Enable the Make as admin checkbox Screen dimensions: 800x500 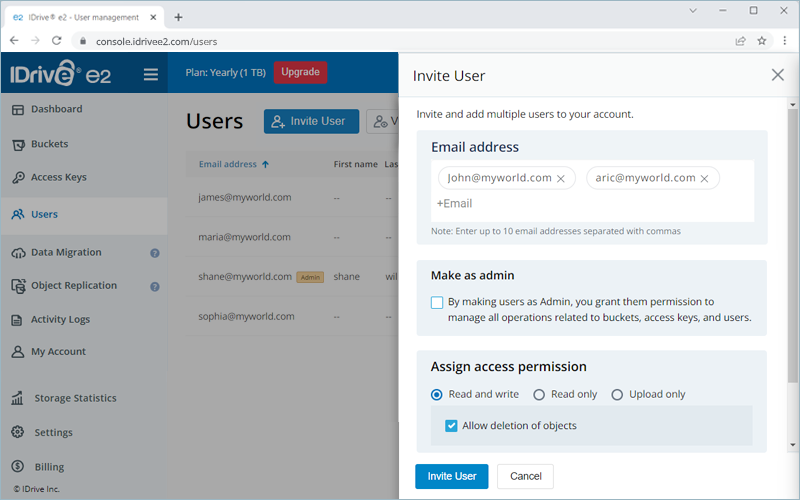[x=437, y=302]
